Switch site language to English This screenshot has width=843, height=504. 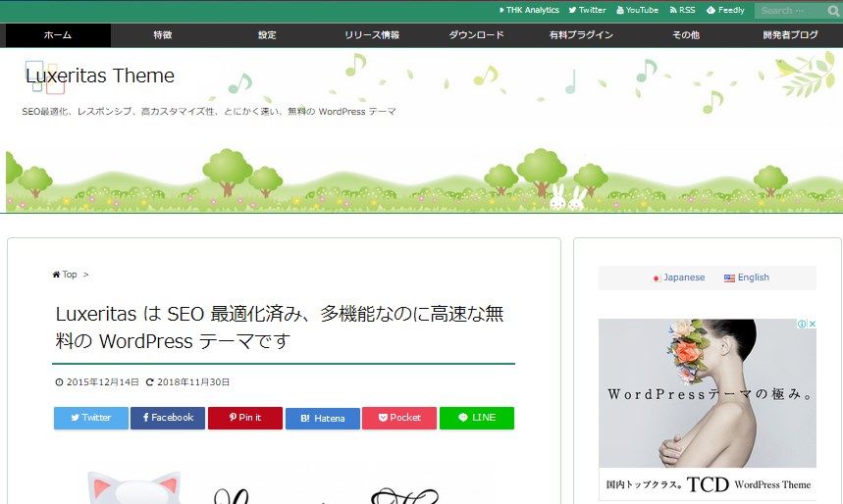pos(747,277)
